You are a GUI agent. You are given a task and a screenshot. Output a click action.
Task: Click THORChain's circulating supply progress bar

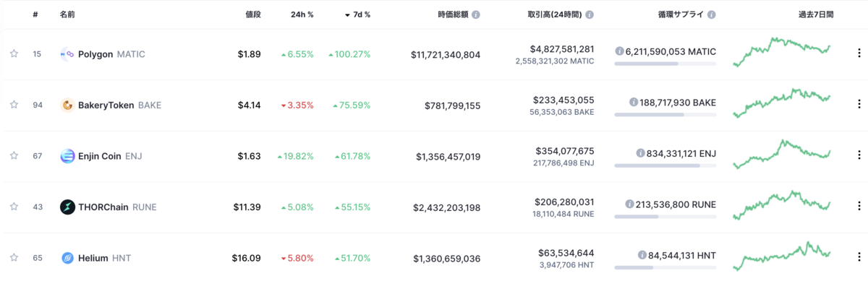tap(665, 216)
